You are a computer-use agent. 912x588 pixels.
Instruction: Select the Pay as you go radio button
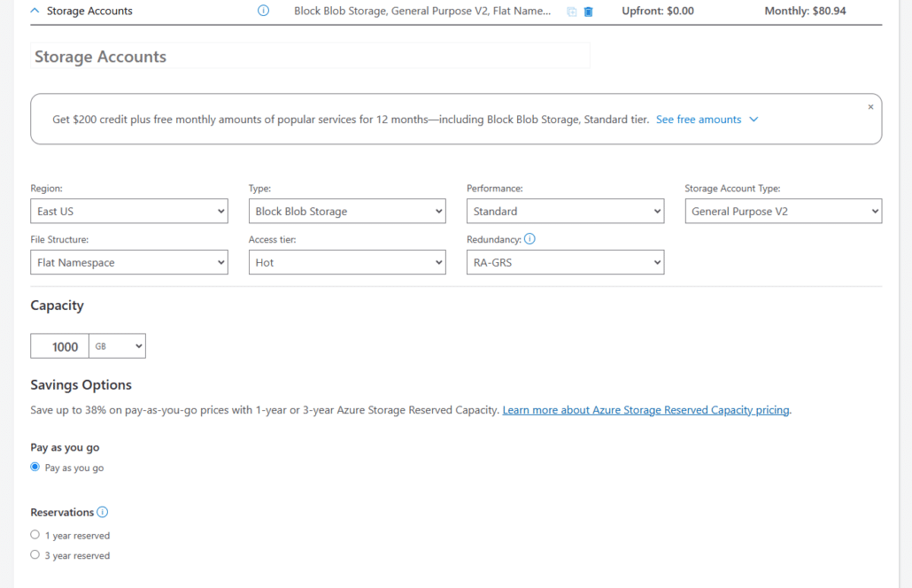34,467
